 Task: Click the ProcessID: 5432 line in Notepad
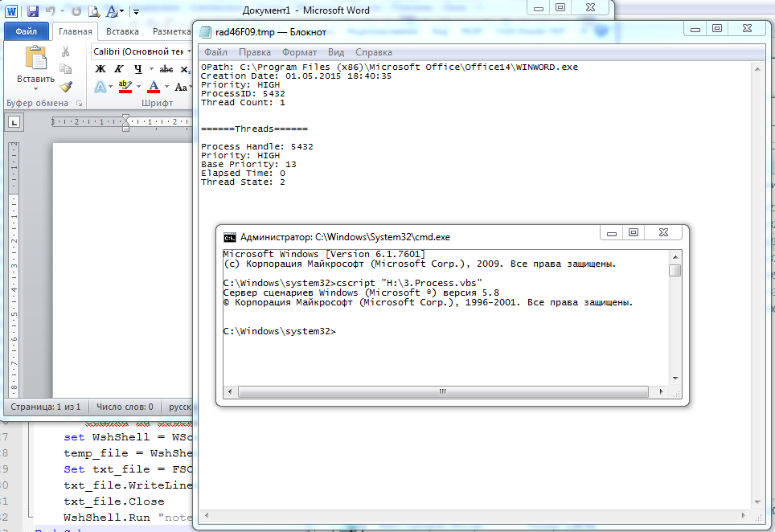[243, 94]
